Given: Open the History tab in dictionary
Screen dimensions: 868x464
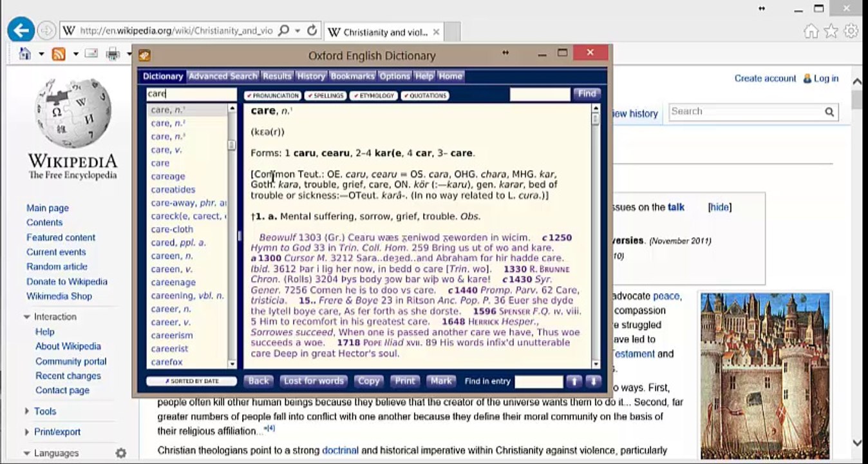Looking at the screenshot, I should [311, 76].
